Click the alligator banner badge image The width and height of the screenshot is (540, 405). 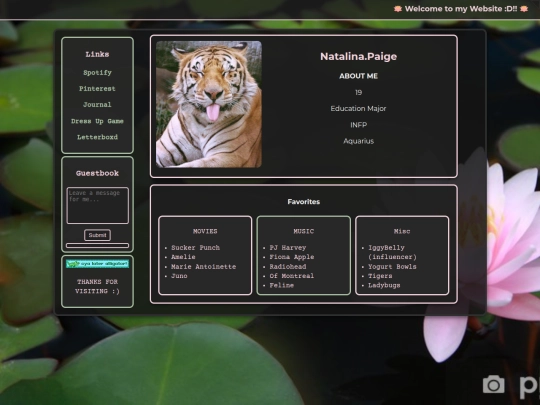97,264
